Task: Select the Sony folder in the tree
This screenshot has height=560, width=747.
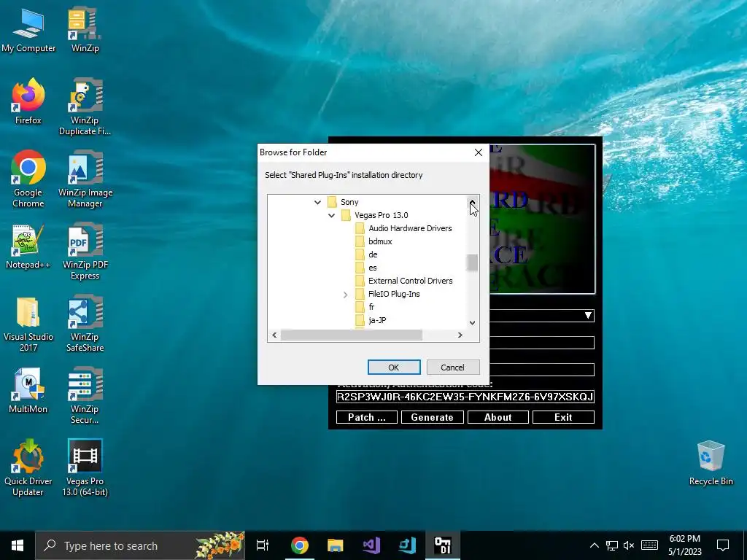Action: click(x=349, y=203)
